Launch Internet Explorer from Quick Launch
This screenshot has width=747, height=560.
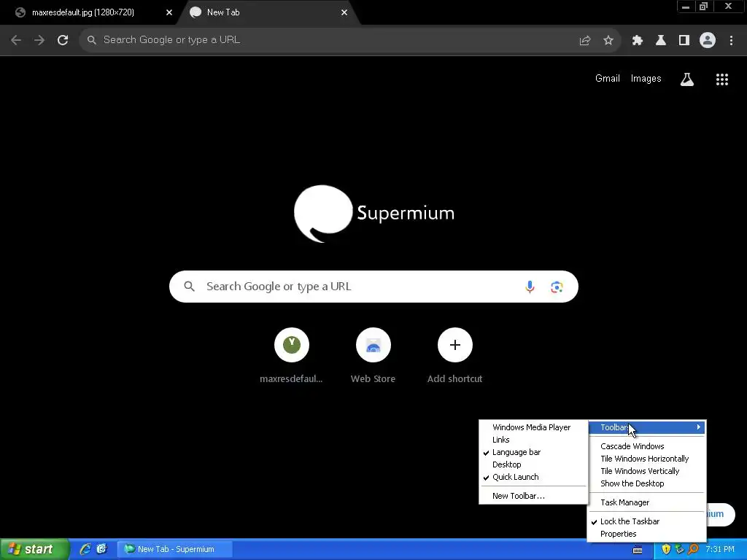click(x=85, y=548)
